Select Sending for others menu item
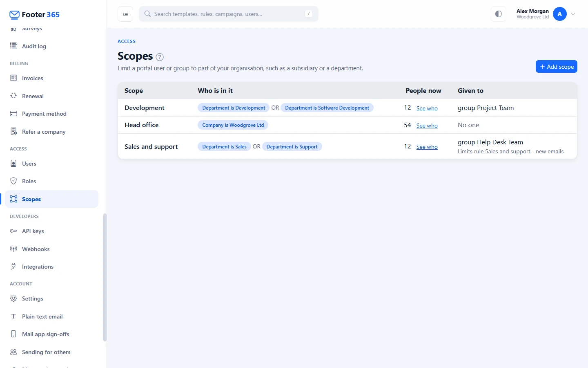This screenshot has height=368, width=588. click(51, 352)
